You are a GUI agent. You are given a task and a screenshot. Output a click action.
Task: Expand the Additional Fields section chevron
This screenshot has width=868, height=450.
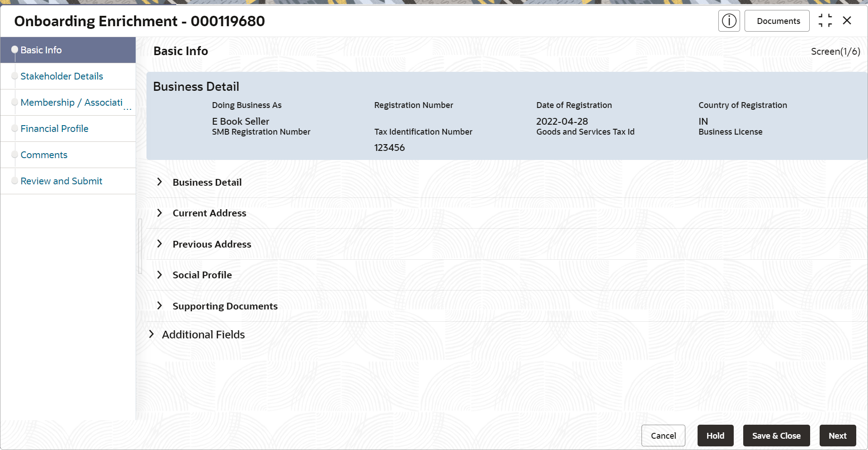point(151,334)
